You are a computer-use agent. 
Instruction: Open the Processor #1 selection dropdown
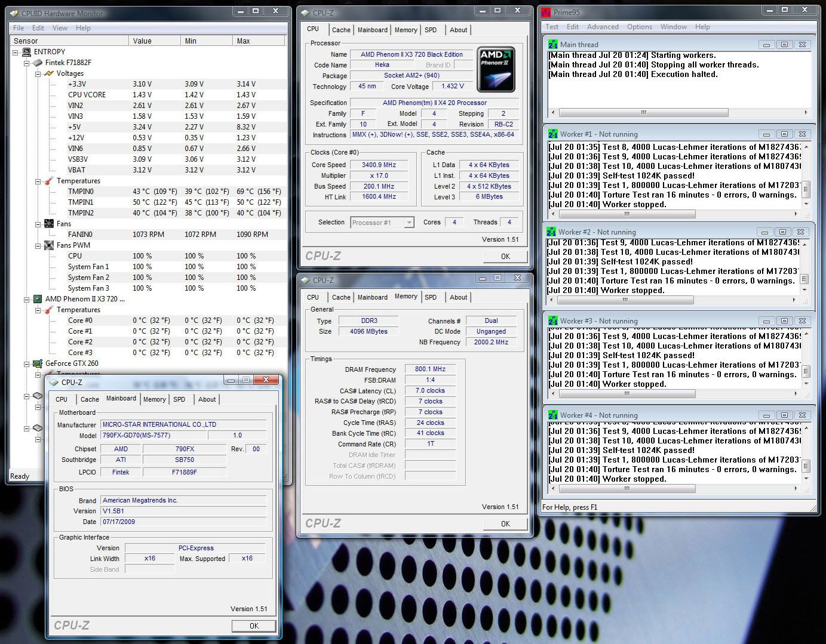409,223
